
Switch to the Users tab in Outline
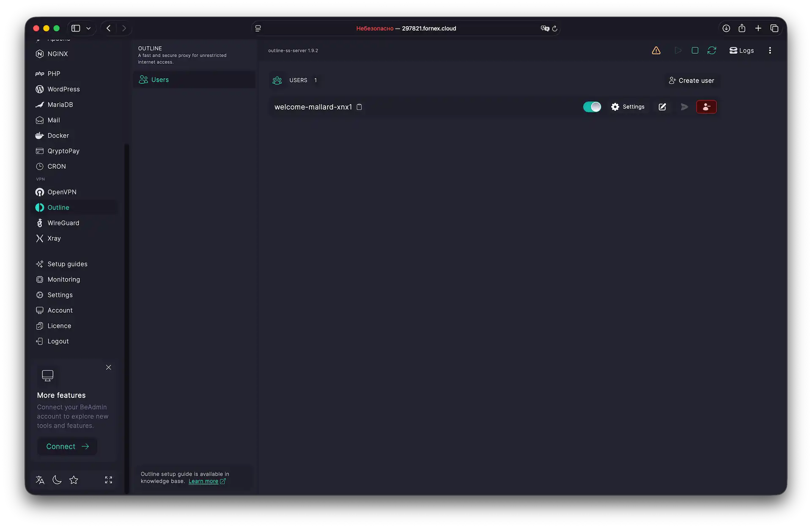(160, 80)
